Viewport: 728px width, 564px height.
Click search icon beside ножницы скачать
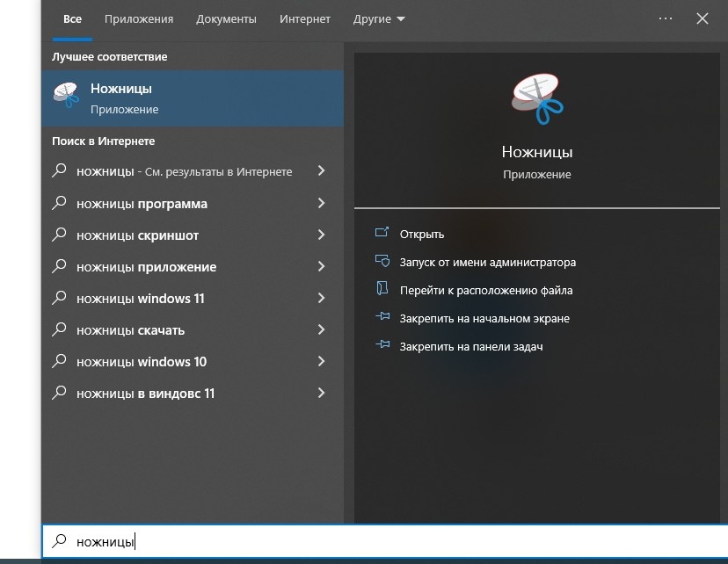click(59, 329)
